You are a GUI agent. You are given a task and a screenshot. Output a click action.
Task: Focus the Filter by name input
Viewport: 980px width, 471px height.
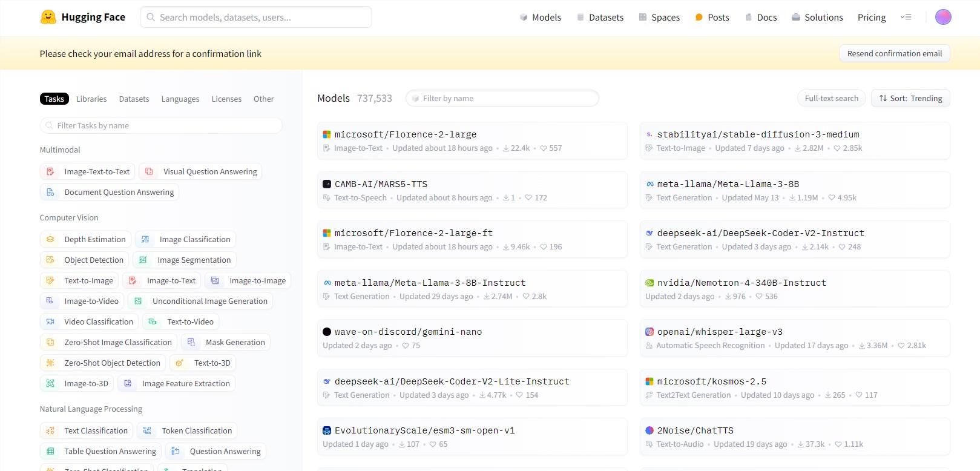click(502, 98)
